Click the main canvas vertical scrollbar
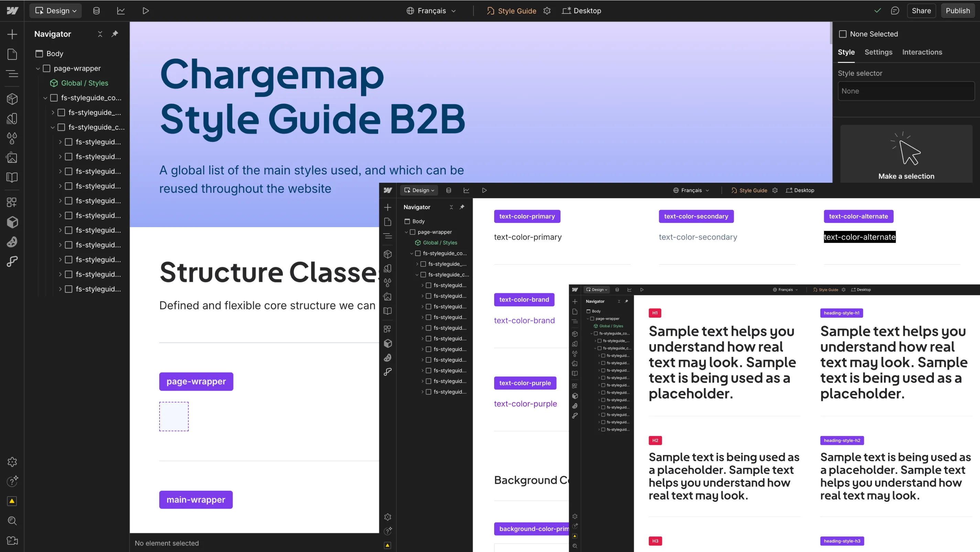 [830, 32]
